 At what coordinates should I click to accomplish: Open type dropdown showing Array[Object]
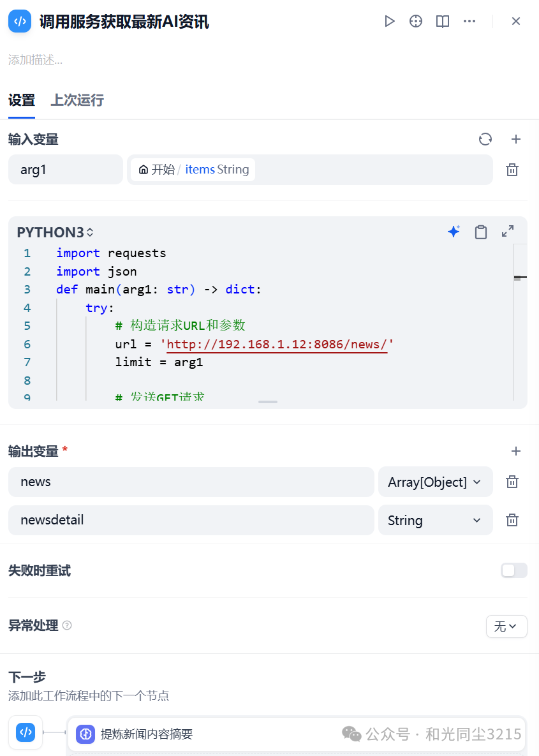[x=435, y=482]
